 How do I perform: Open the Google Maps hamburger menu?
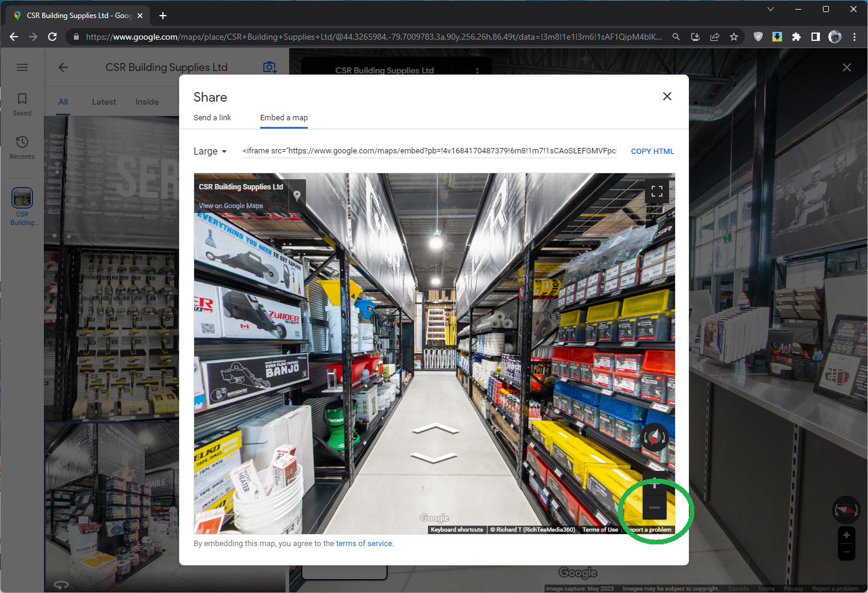coord(22,67)
